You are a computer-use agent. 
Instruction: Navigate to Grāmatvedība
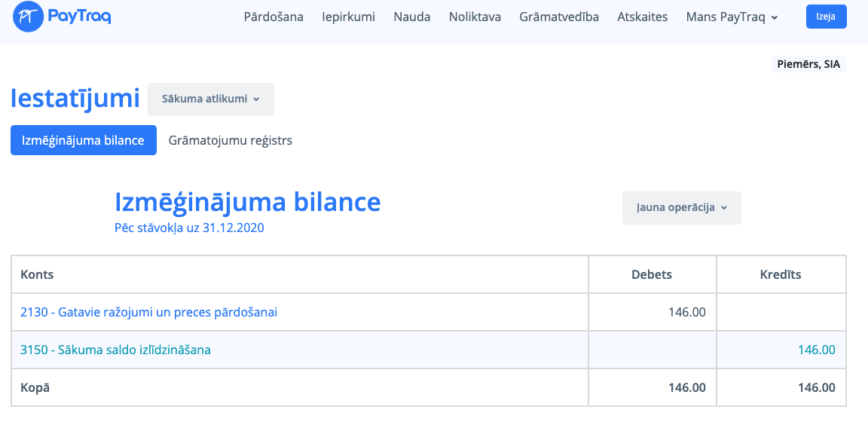point(559,17)
